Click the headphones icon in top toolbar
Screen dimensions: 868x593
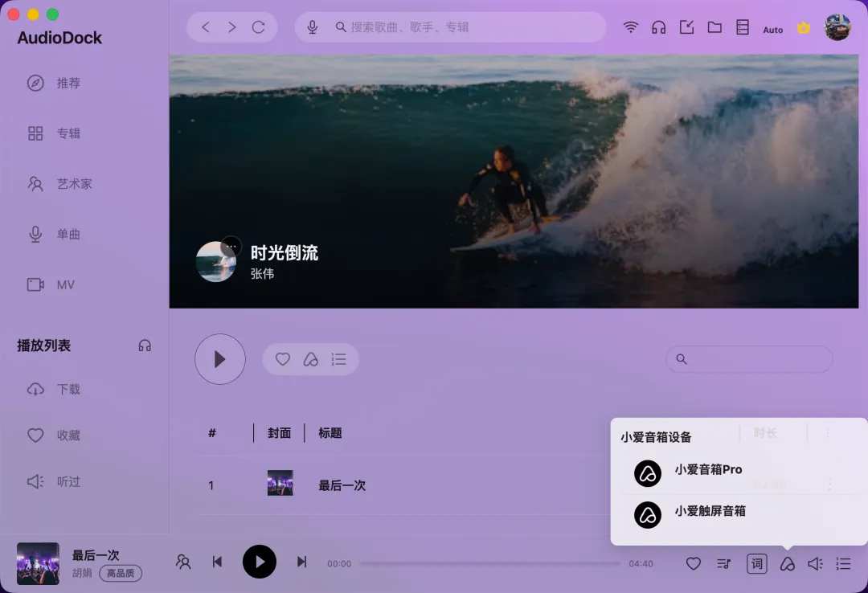[659, 27]
